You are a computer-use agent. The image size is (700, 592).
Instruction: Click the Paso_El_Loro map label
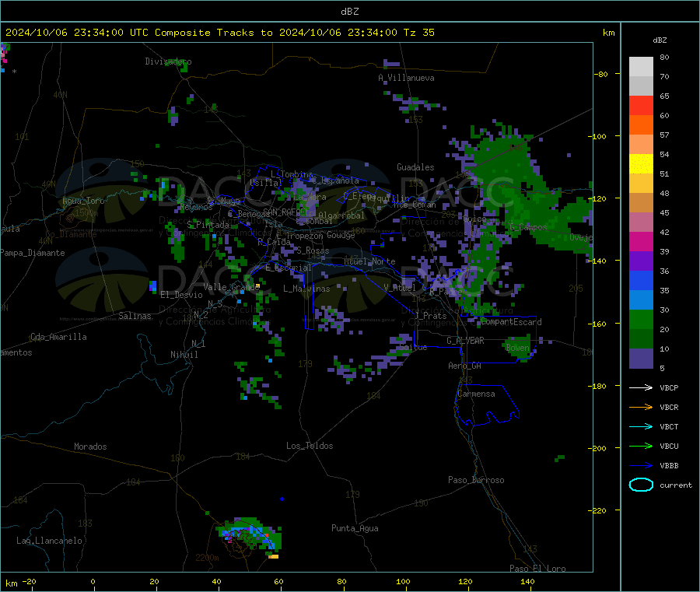(x=537, y=569)
